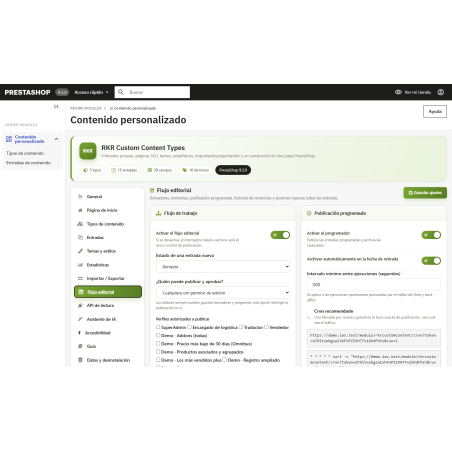Click the version badge next to PrestaShop logo
Screen dimensions: 452x452
click(x=62, y=92)
